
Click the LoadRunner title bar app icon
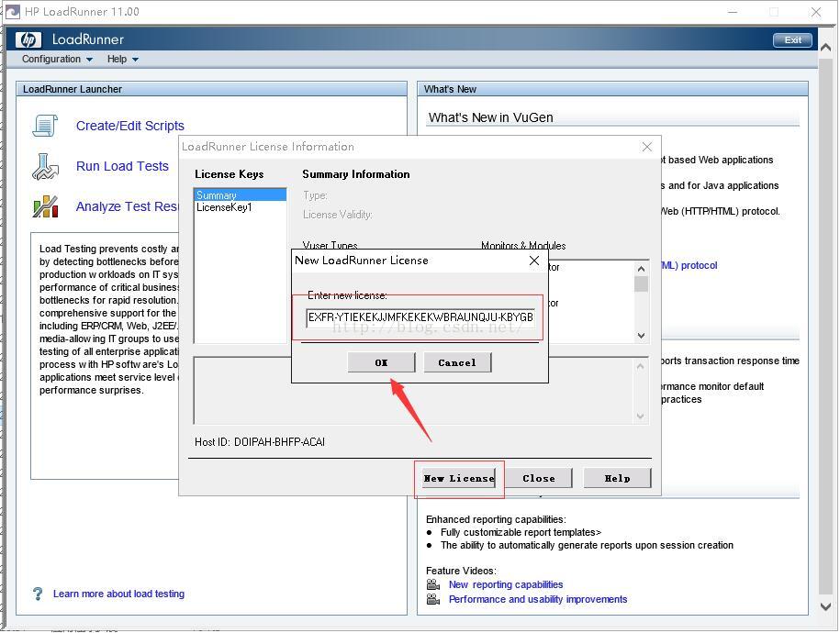click(x=12, y=11)
